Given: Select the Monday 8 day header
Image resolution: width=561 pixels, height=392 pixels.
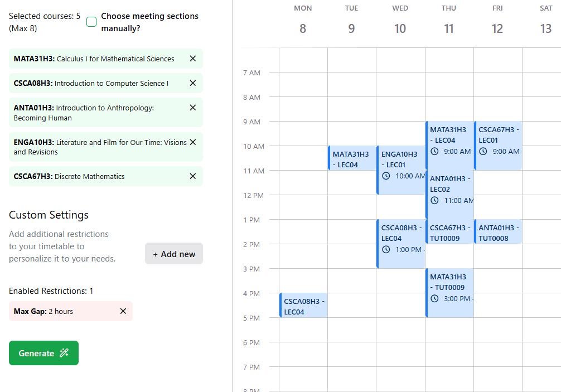Looking at the screenshot, I should pyautogui.click(x=303, y=20).
